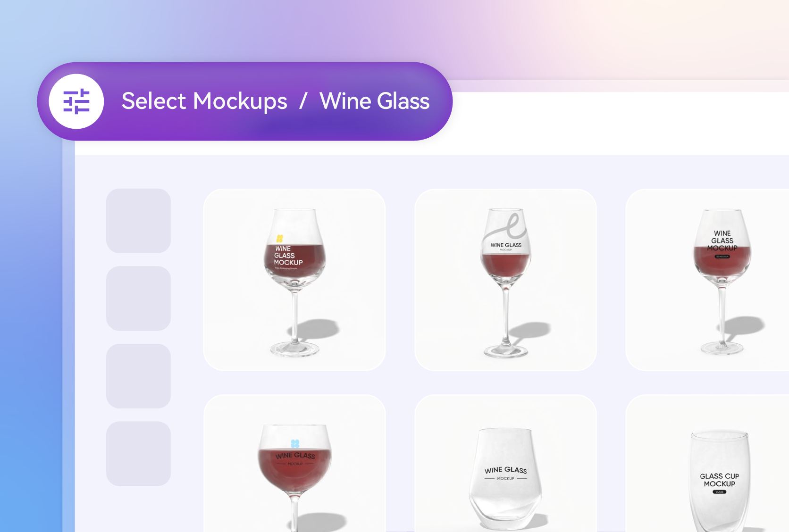
Task: Click the purple breadcrumb pill header
Action: coord(245,101)
